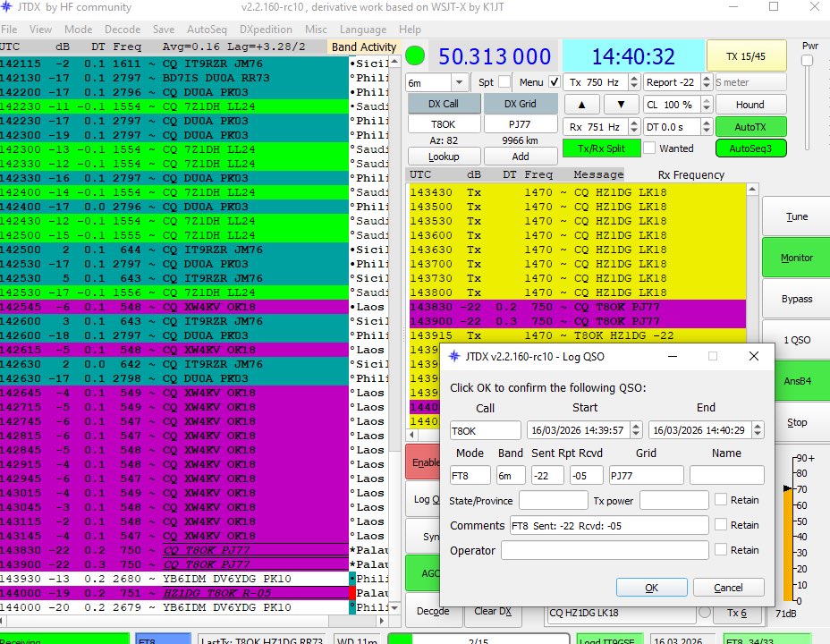Check Retain for Tx power
The height and width of the screenshot is (644, 830).
click(x=720, y=499)
